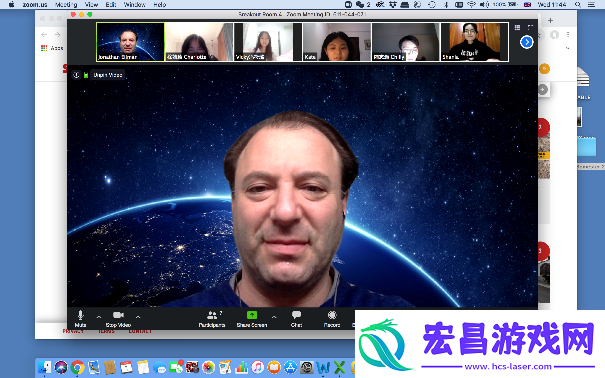The width and height of the screenshot is (605, 378).
Task: Select Jonathan's video thumbnail
Action: pyautogui.click(x=130, y=42)
